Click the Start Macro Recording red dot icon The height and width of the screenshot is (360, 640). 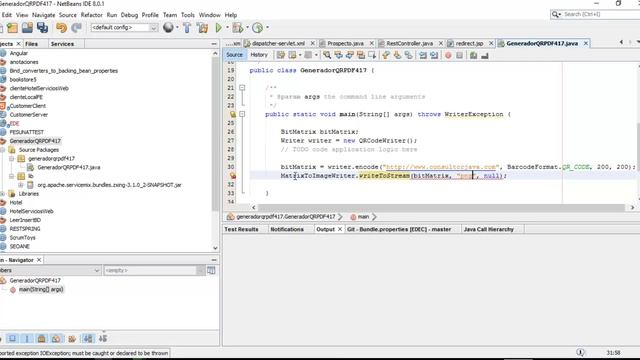click(x=448, y=55)
